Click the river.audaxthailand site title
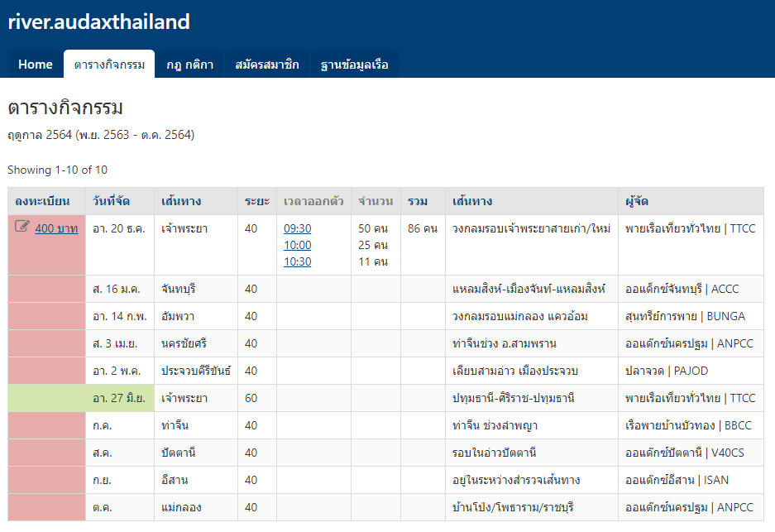775x532 pixels. (98, 22)
